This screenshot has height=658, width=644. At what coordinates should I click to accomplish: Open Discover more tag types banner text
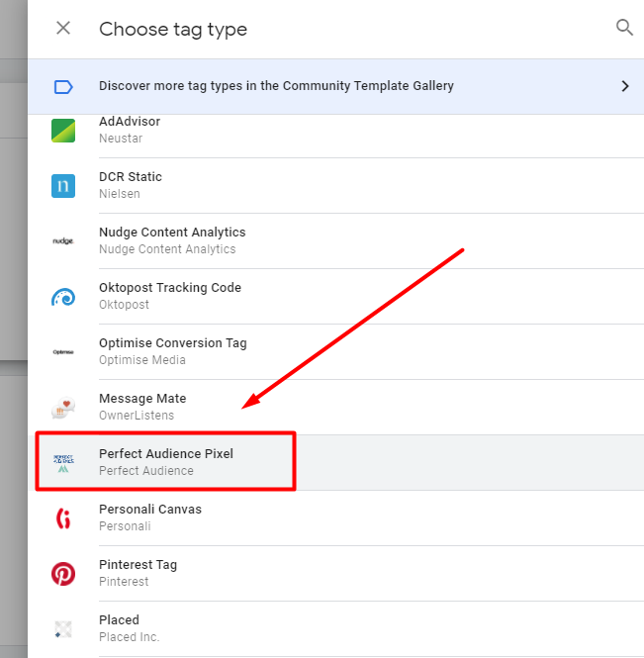pyautogui.click(x=276, y=86)
